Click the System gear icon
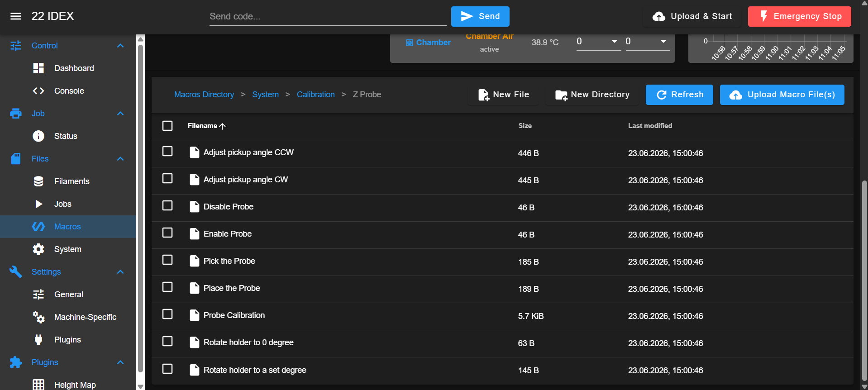The height and width of the screenshot is (390, 868). [38, 249]
